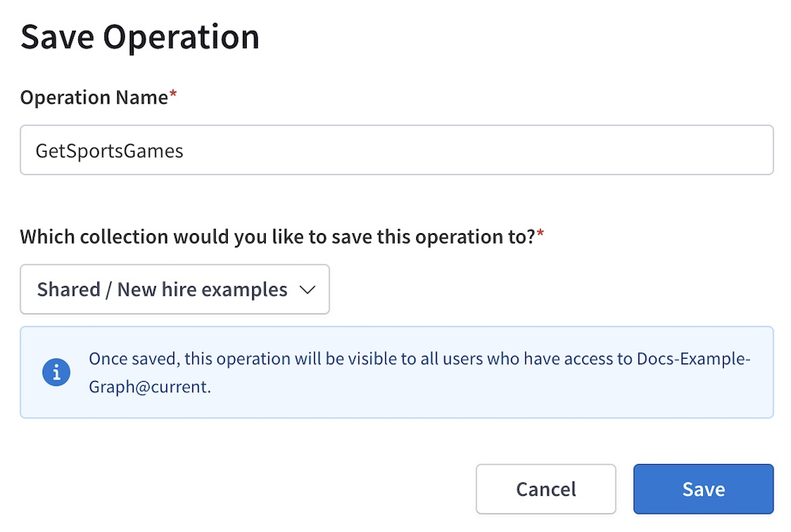The image size is (791, 532).
Task: Confirm saving the GetSportsGames operation
Action: (703, 489)
